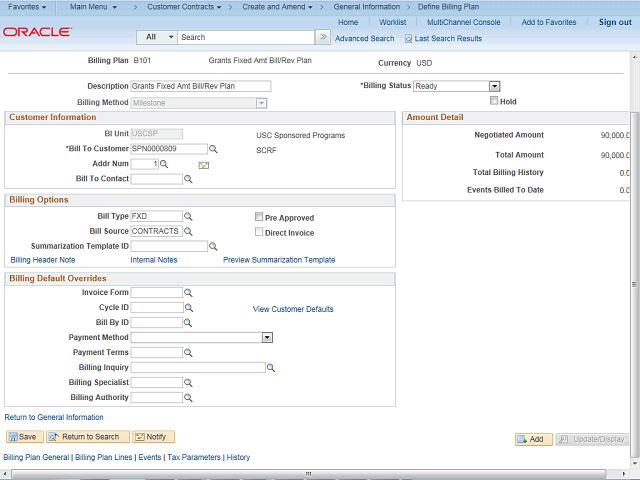Click the Save button
The width and height of the screenshot is (640, 480).
(x=24, y=437)
